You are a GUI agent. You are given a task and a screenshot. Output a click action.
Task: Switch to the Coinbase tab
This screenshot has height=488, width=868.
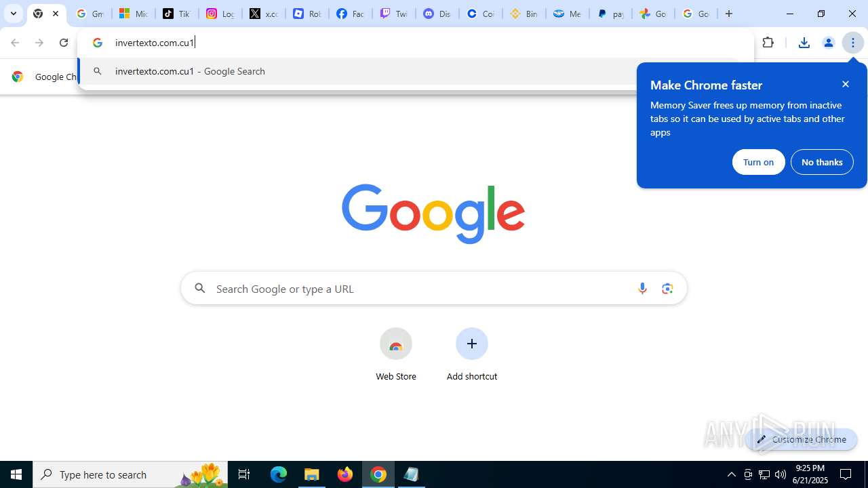(x=480, y=14)
